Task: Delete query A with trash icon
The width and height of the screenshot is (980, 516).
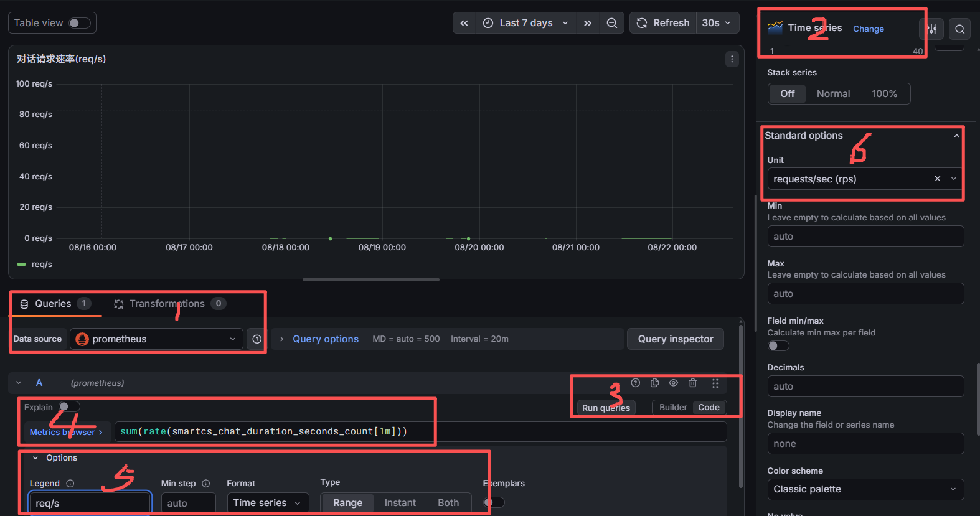Action: 693,383
